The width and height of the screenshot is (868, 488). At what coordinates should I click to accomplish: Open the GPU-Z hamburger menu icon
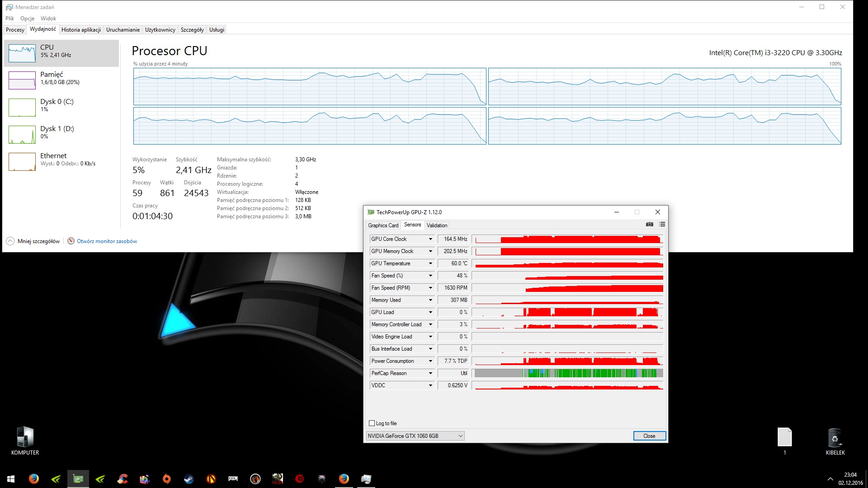coord(662,225)
